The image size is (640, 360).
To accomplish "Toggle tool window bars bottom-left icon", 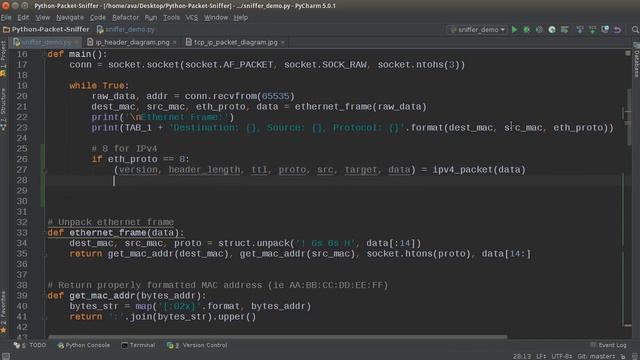I will tap(6, 356).
